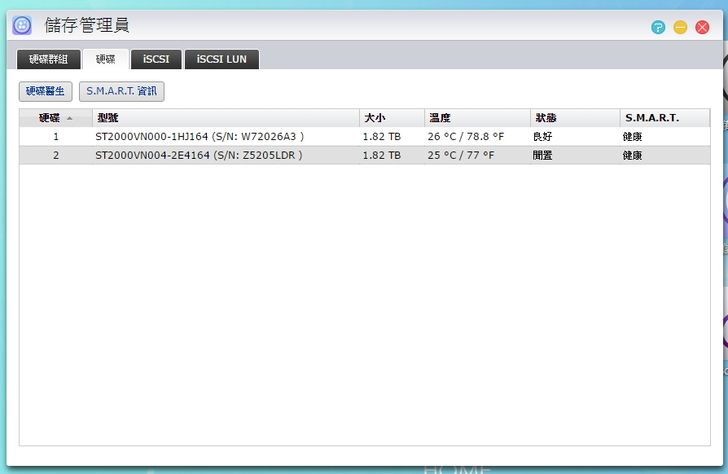Image resolution: width=728 pixels, height=474 pixels.
Task: Open help via the teal question mark icon
Action: tap(658, 27)
